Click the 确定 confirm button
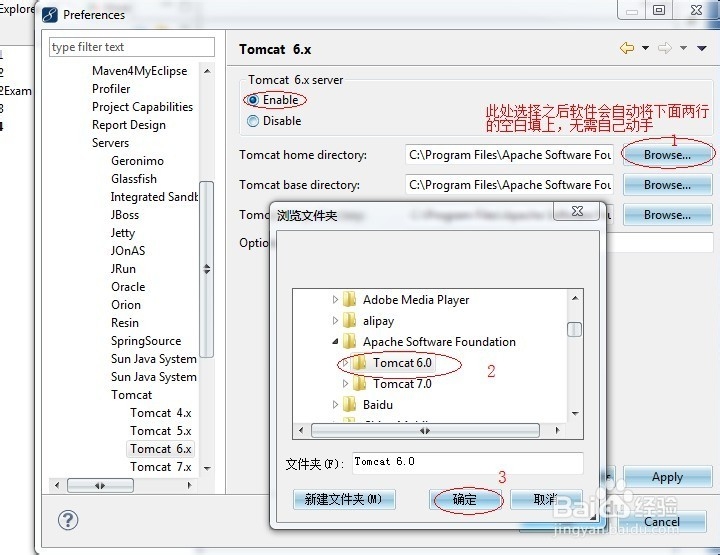 pos(465,499)
